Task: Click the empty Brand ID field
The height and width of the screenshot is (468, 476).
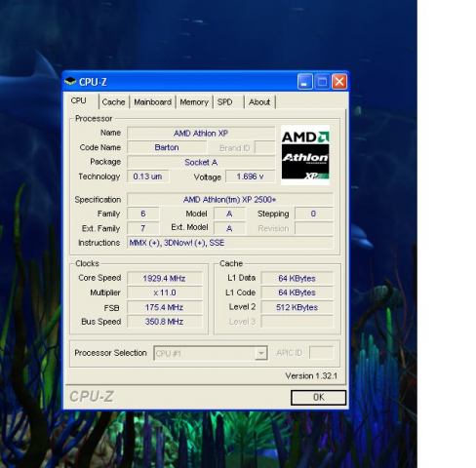Action: click(x=265, y=147)
